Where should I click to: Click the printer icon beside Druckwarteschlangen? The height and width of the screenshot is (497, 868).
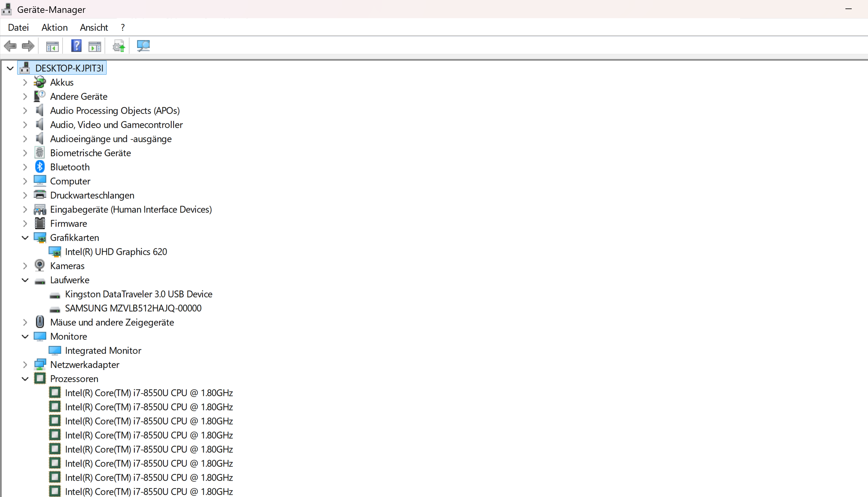pos(40,195)
